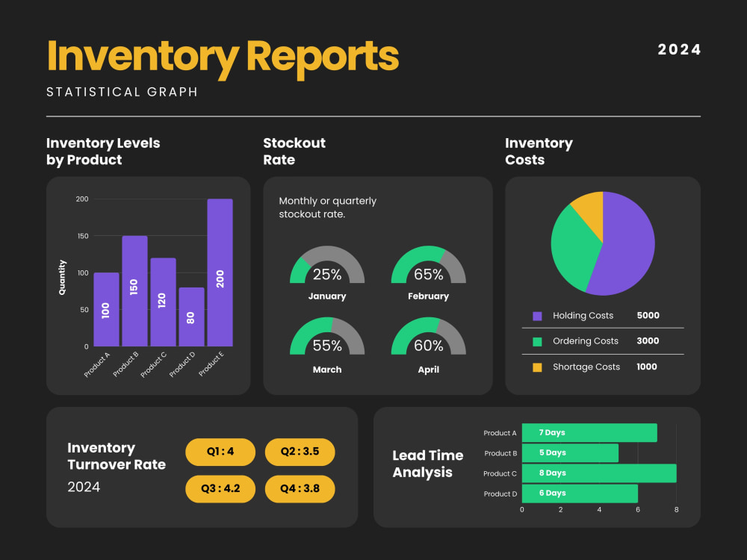Image resolution: width=747 pixels, height=560 pixels.
Task: Select the April 60% gauge
Action: [428, 336]
